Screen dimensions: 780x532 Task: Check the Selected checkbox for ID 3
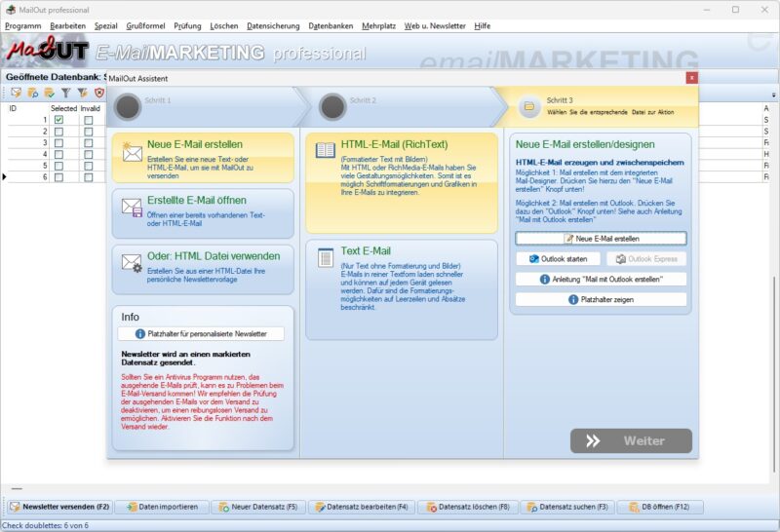pos(58,142)
